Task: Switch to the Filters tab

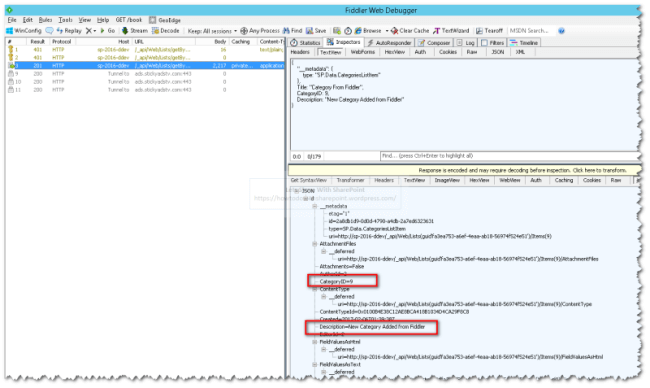Action: [x=492, y=43]
